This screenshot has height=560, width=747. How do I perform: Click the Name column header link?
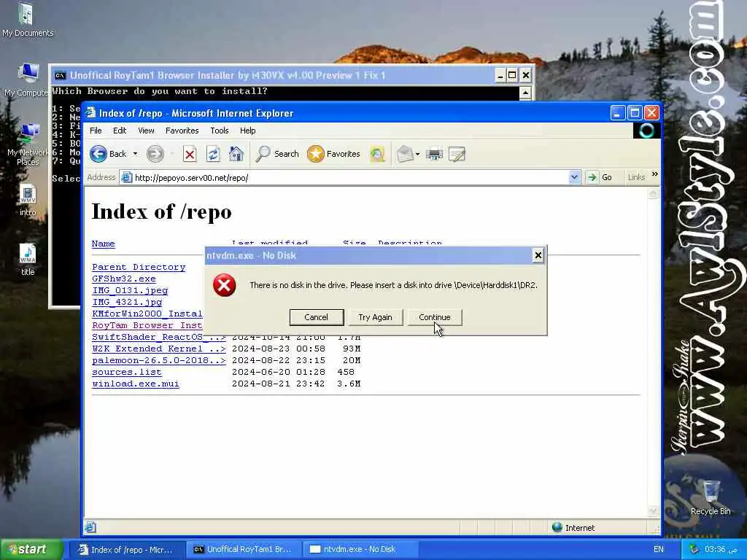104,244
